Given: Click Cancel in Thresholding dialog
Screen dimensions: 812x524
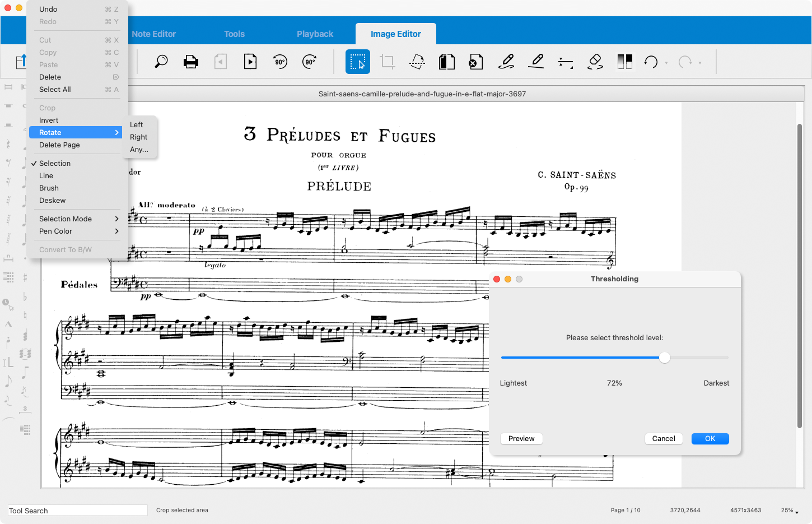Looking at the screenshot, I should coord(664,439).
